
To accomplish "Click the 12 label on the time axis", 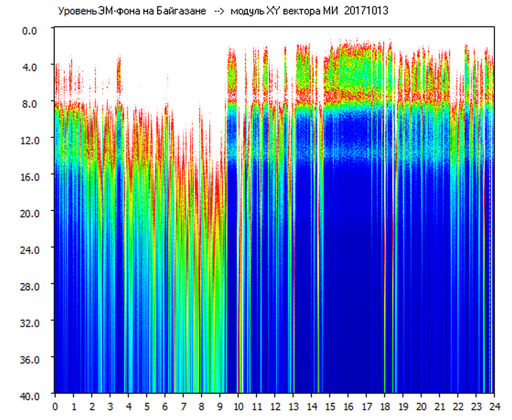I will [275, 406].
